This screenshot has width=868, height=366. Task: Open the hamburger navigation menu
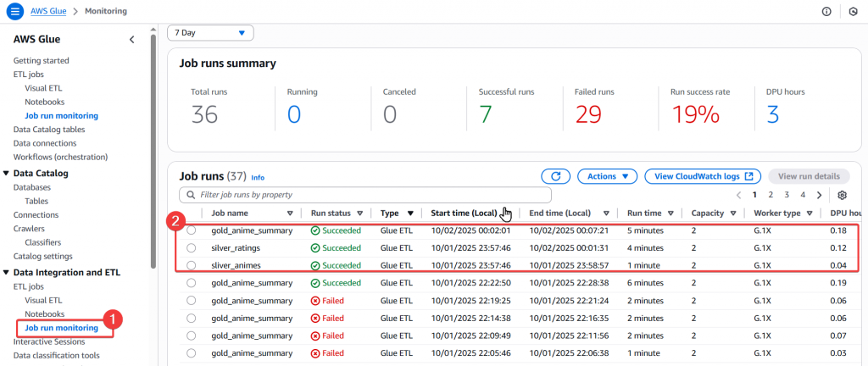tap(14, 11)
